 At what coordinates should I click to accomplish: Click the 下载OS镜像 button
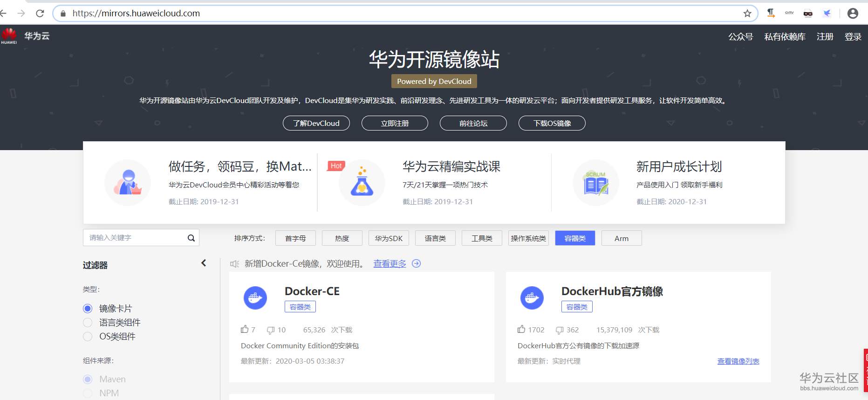coord(552,123)
